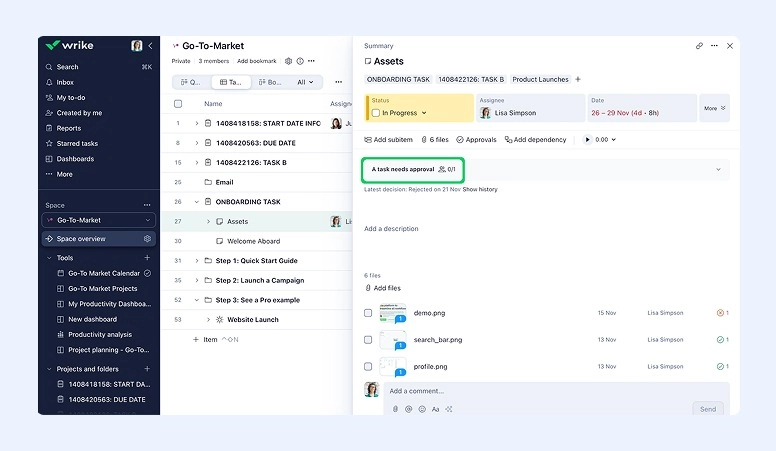Viewport: 776px width, 451px height.
Task: Open the All views dropdown
Action: [x=305, y=82]
